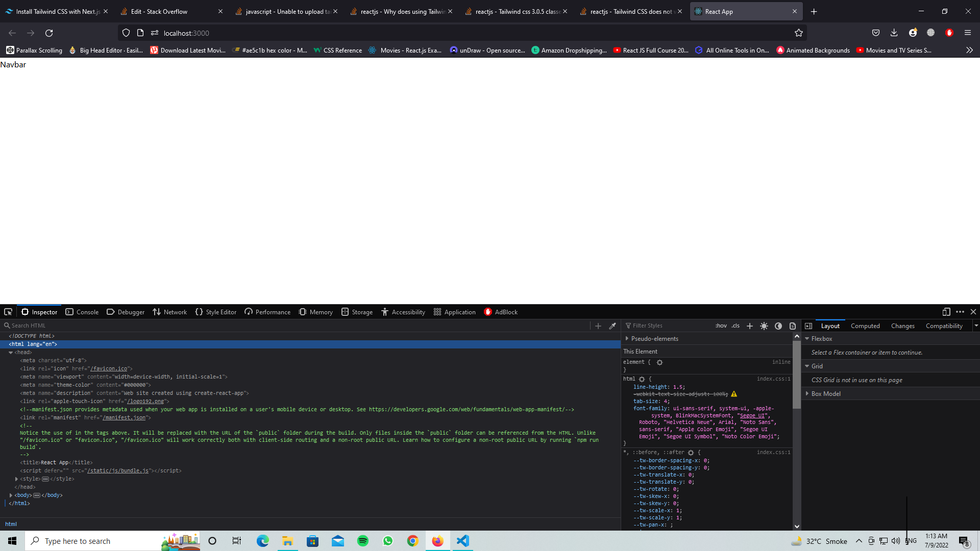
Task: Open /manifest.json link in markup
Action: point(124,417)
